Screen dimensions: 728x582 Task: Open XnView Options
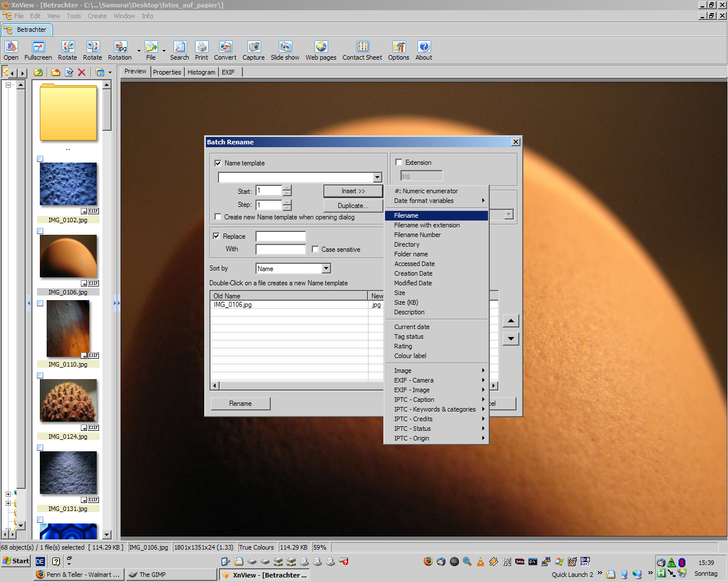click(399, 50)
